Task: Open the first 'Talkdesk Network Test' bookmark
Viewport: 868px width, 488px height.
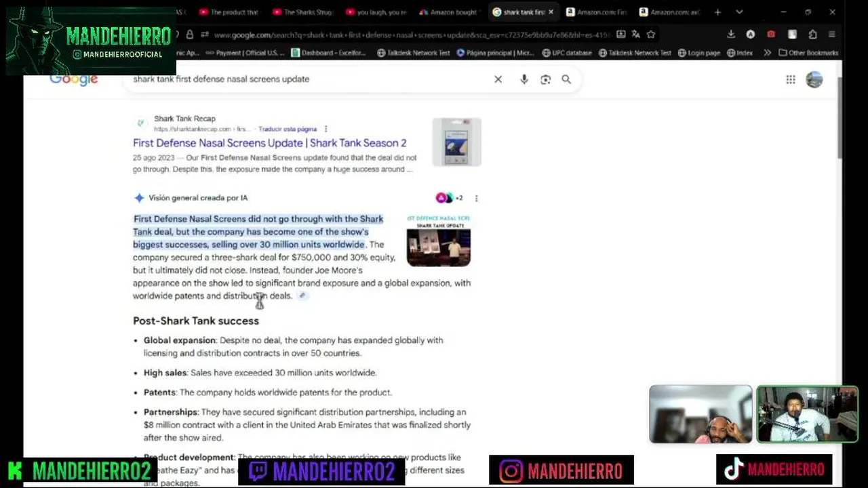Action: [413, 53]
